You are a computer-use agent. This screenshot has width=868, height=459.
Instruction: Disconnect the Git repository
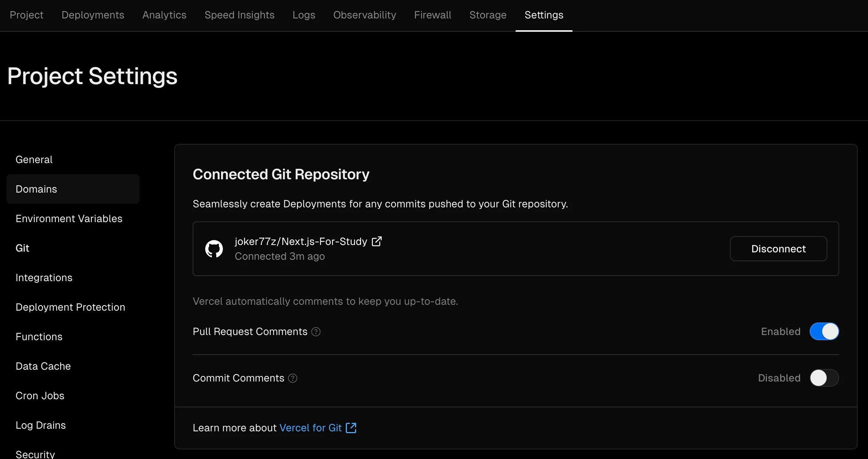coord(779,249)
